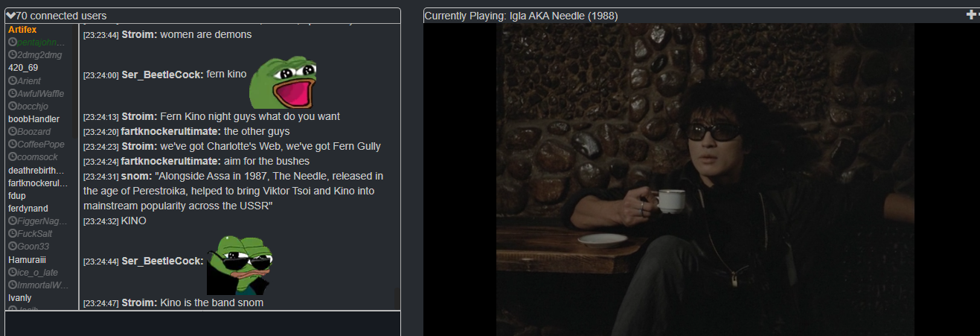980x336 pixels.
Task: Click the AFK clock icon beside CoffeePope
Action: (x=13, y=144)
